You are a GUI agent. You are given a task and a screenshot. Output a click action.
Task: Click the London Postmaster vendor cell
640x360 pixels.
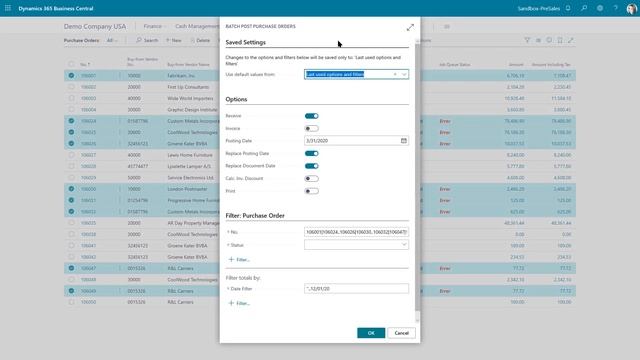pos(187,189)
